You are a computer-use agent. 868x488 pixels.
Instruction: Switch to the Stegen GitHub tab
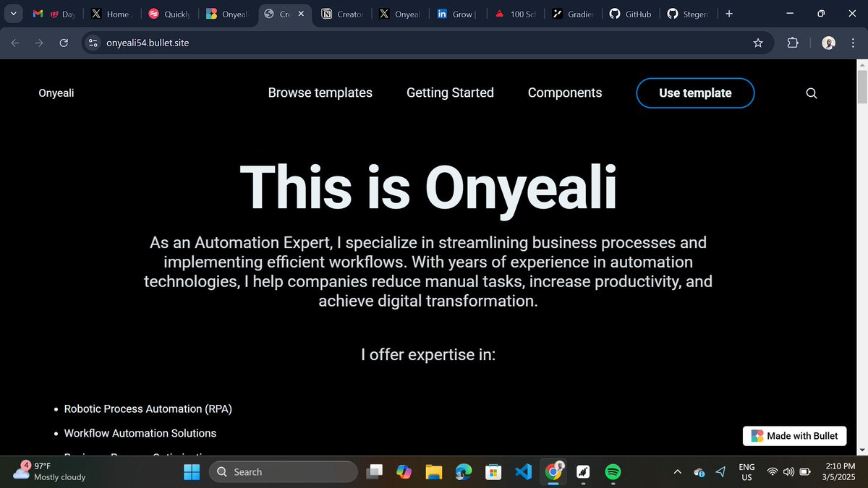pos(688,14)
